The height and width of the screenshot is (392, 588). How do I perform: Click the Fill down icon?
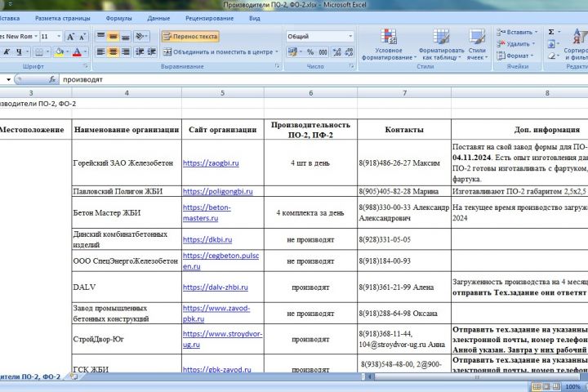551,44
